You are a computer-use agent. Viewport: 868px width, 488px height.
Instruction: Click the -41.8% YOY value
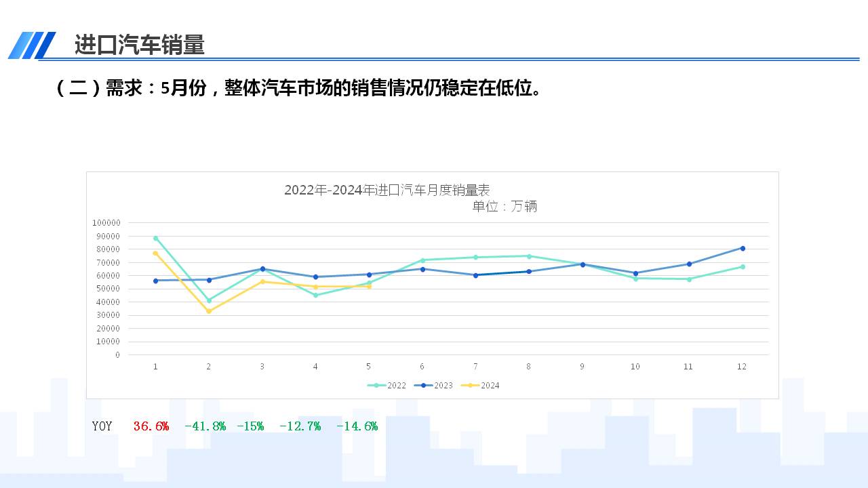click(x=205, y=426)
